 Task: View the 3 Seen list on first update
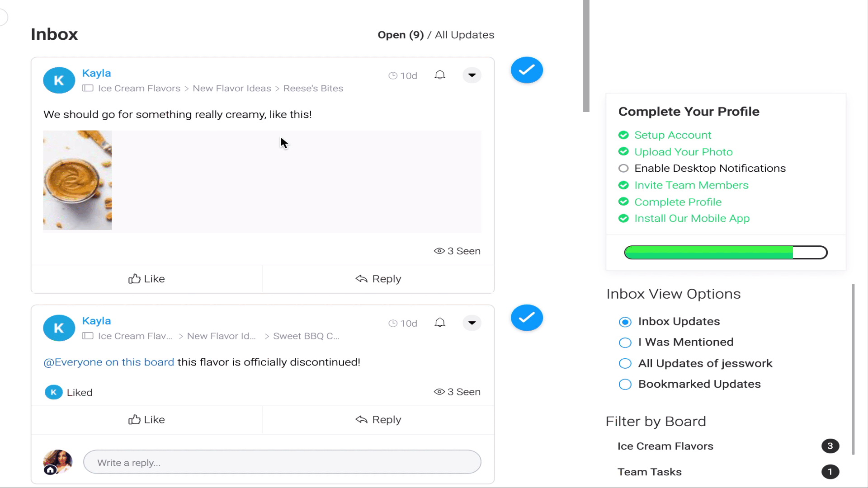click(x=457, y=251)
